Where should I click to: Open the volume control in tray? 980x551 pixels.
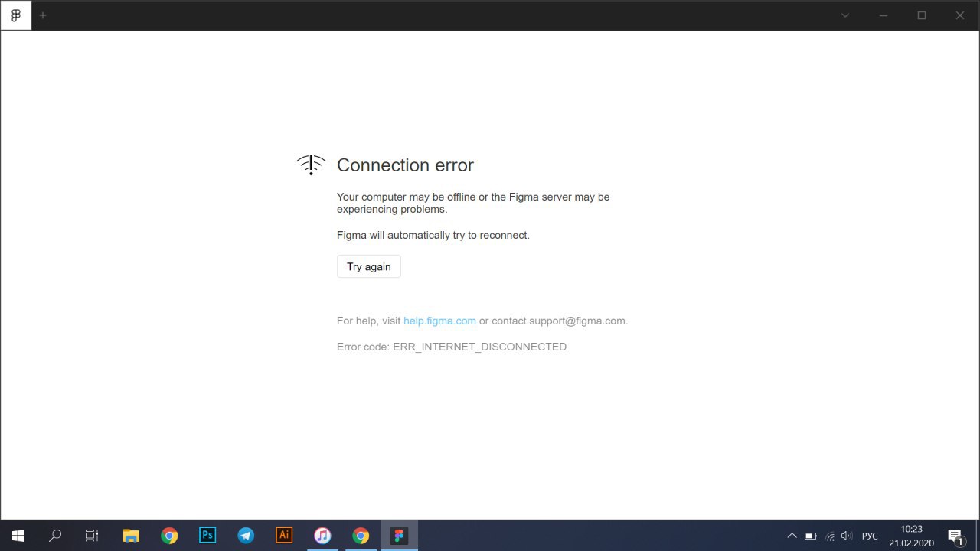847,536
